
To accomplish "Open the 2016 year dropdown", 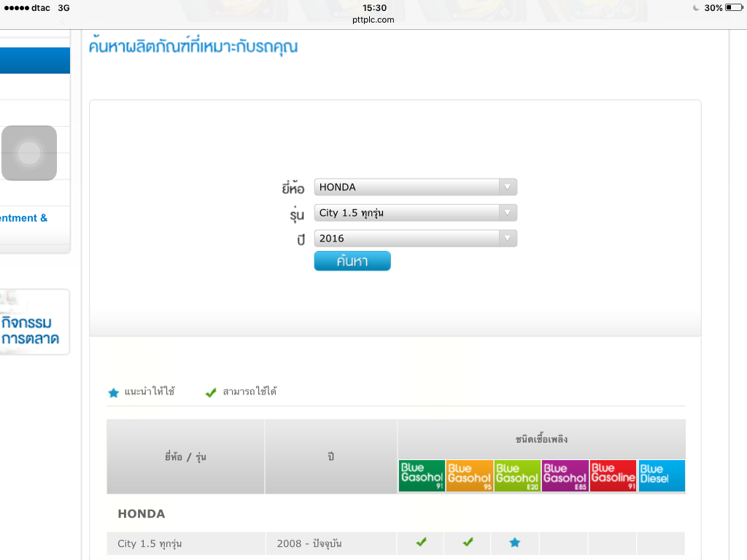I will click(415, 238).
